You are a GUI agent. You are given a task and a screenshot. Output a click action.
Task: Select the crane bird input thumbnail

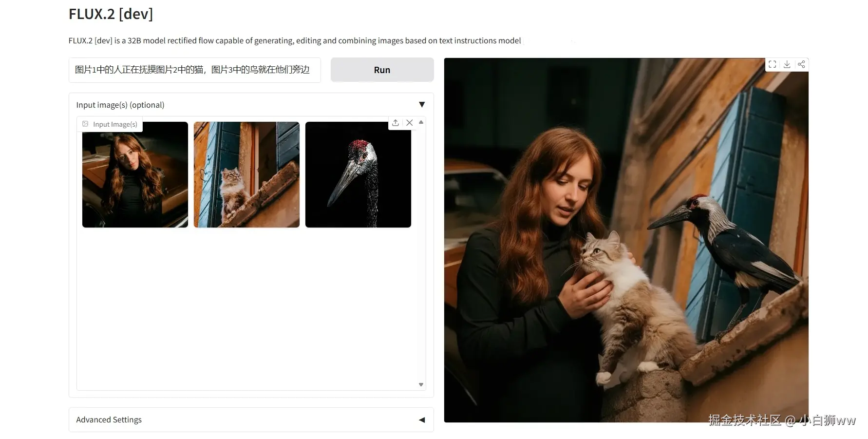click(x=358, y=174)
